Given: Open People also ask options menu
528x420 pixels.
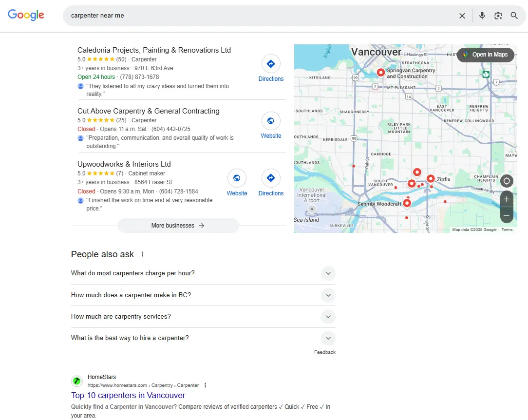Looking at the screenshot, I should [143, 254].
